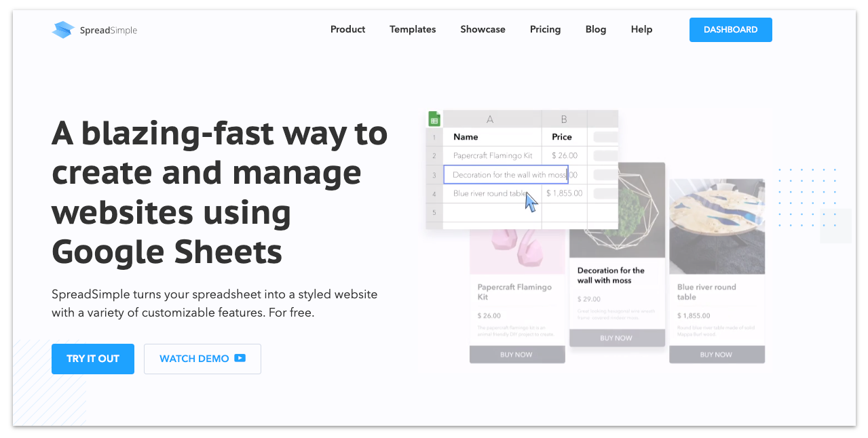Click the Blue river round table product image
The height and width of the screenshot is (438, 868).
click(717, 226)
